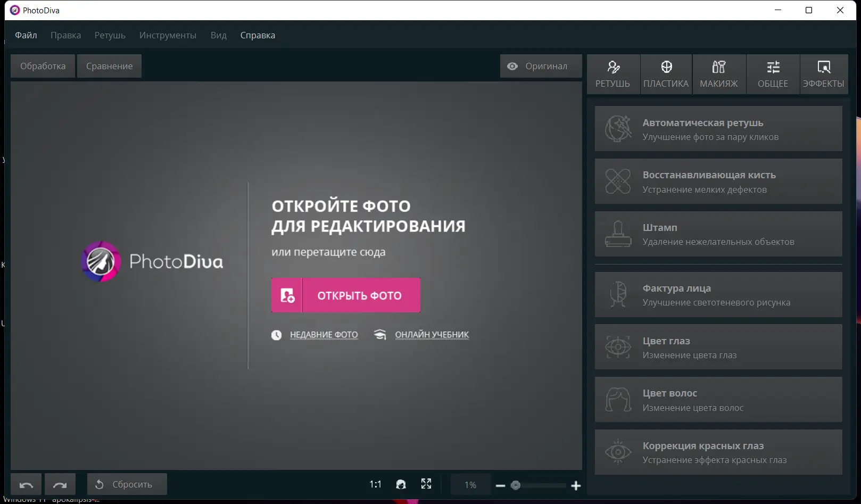Select the РЕТУШЬ tab
861x504 pixels.
coord(613,74)
